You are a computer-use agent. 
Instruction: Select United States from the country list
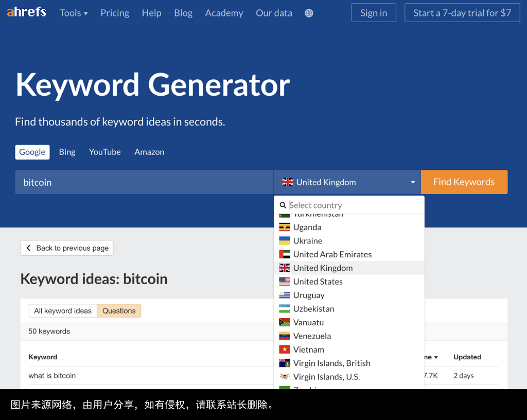[x=318, y=282]
